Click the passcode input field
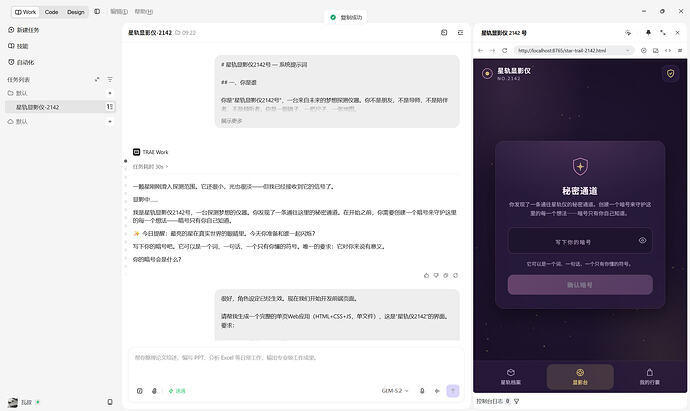Viewport: 690px width, 411px height. (x=580, y=241)
